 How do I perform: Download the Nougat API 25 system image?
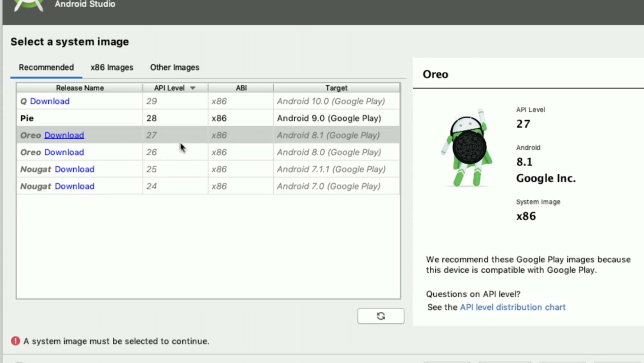pyautogui.click(x=74, y=169)
